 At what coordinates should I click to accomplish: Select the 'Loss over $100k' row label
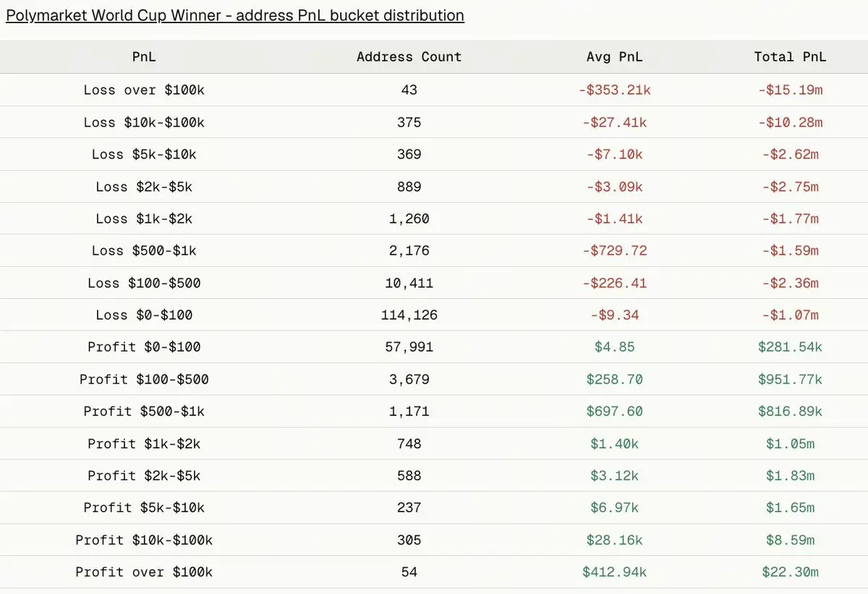point(144,90)
